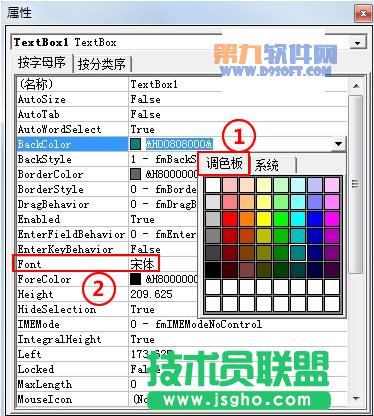The image size is (374, 416).
Task: Click the True value of Enabled
Action: click(142, 219)
